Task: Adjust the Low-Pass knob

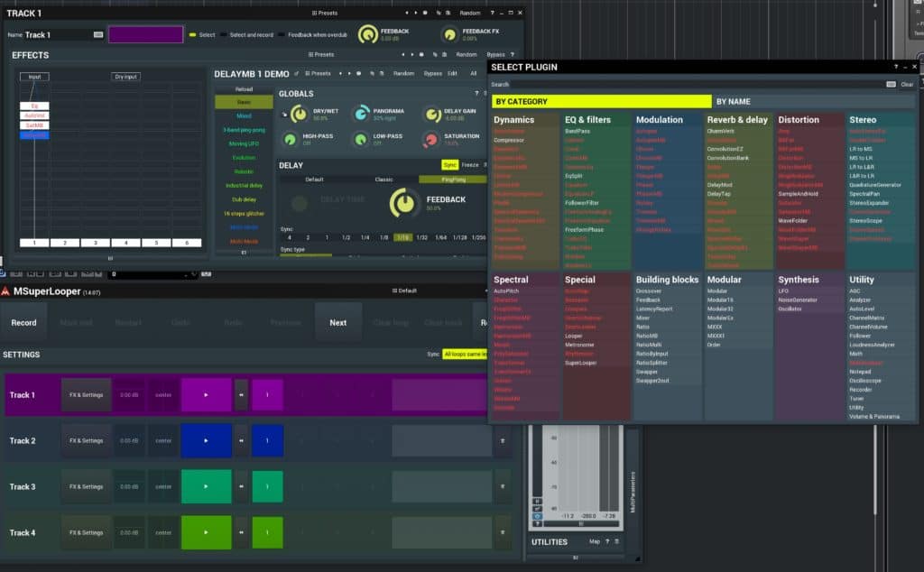Action: (x=360, y=139)
